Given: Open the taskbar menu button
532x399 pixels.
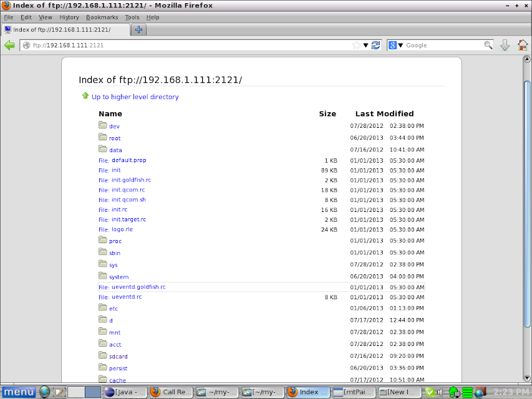Looking at the screenshot, I should [19, 392].
